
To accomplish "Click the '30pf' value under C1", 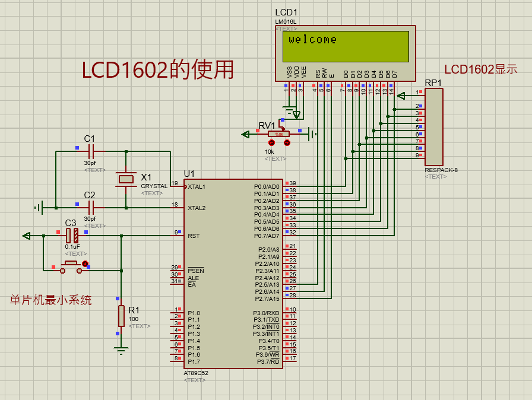I will click(x=90, y=163).
